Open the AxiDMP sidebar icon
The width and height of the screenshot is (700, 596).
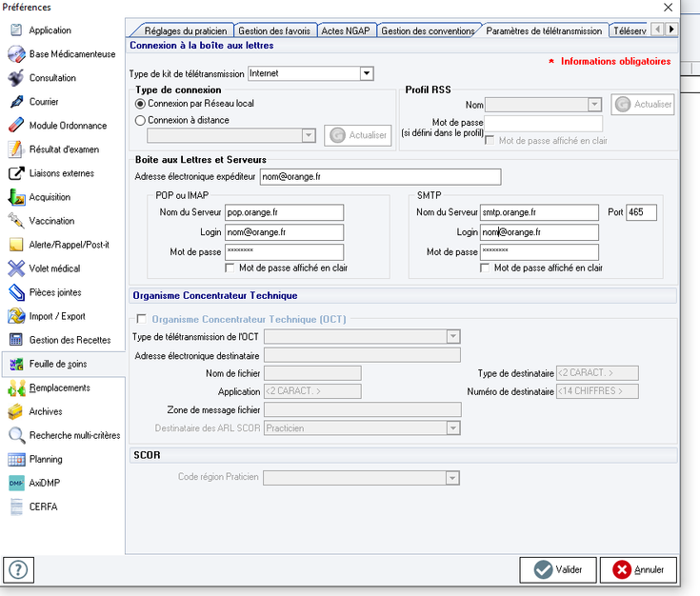click(16, 483)
